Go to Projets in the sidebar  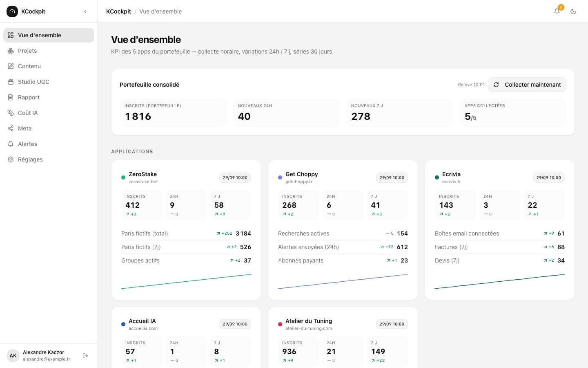(x=49, y=51)
